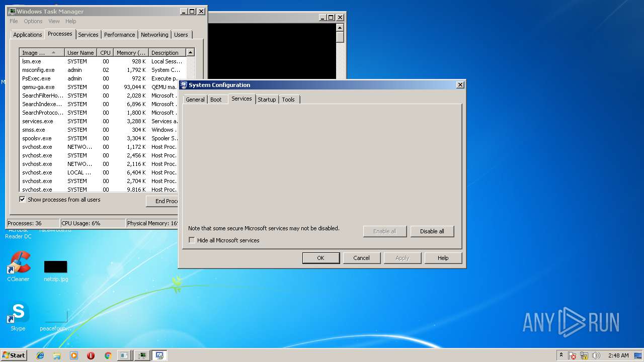Open Windows Explorer folder icon in taskbar
This screenshot has width=644, height=362.
57,355
